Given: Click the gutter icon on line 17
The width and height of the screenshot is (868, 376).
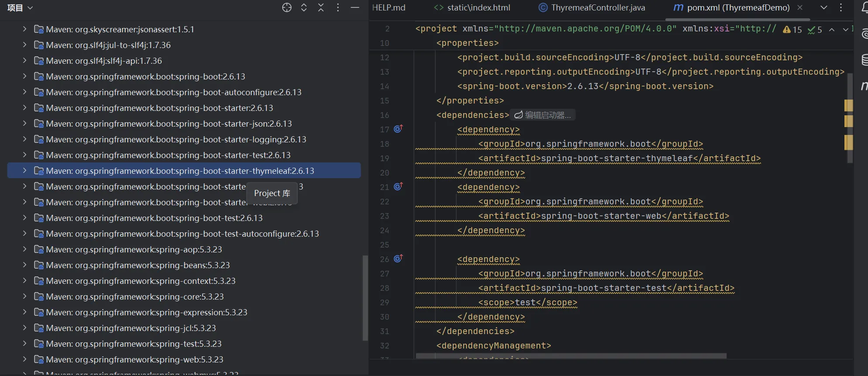Looking at the screenshot, I should (398, 129).
